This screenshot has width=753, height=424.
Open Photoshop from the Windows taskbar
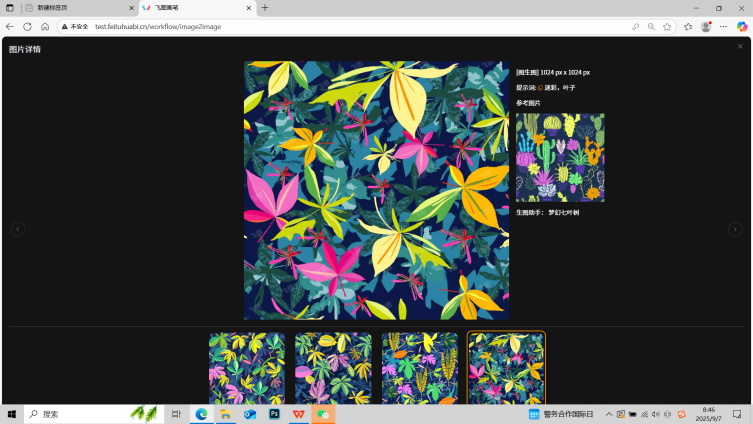(274, 414)
